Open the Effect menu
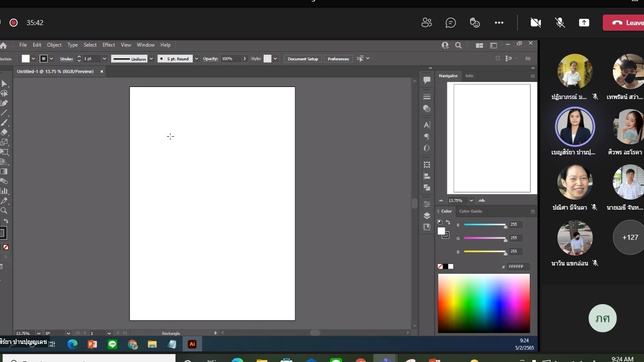644x362 pixels. 109,45
